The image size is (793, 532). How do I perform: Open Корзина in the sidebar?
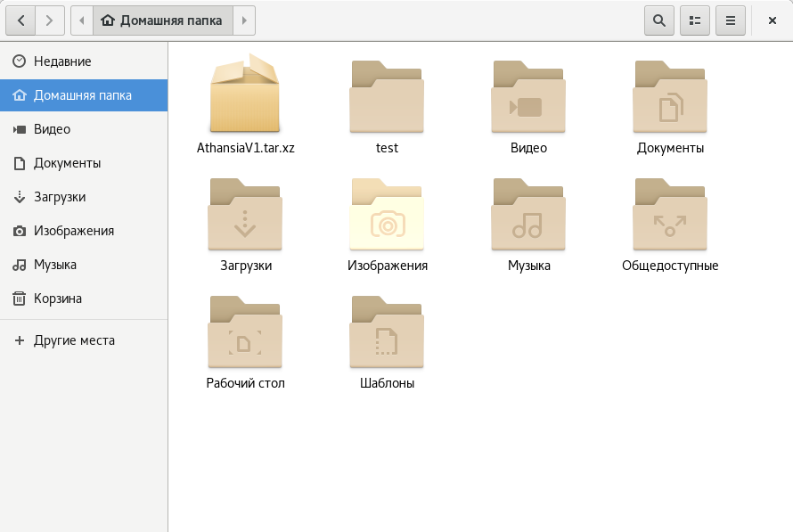pyautogui.click(x=84, y=299)
